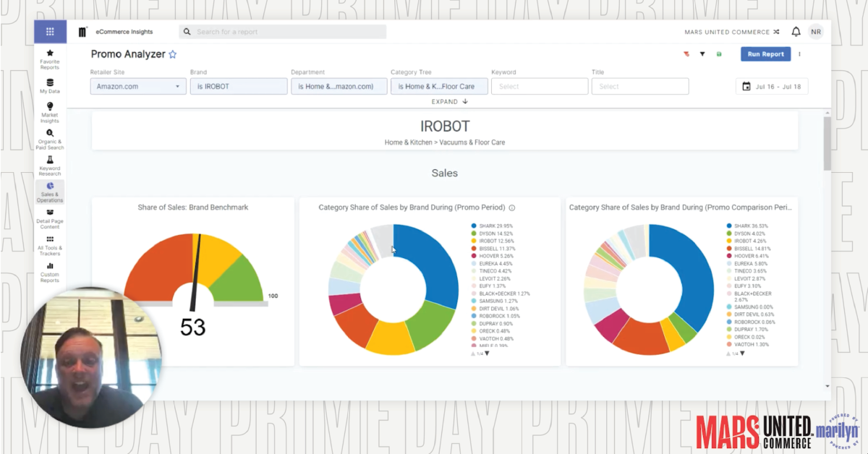The height and width of the screenshot is (454, 868).
Task: Open the three-dot more options menu
Action: 799,54
